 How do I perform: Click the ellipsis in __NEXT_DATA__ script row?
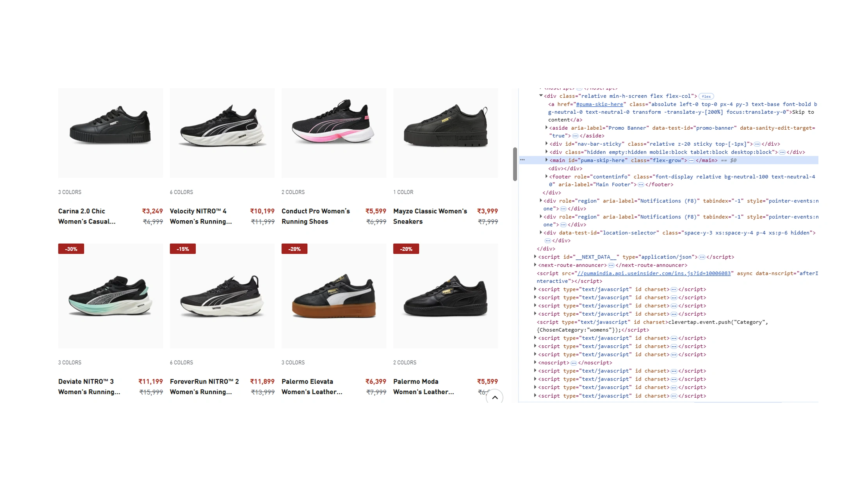pyautogui.click(x=702, y=257)
